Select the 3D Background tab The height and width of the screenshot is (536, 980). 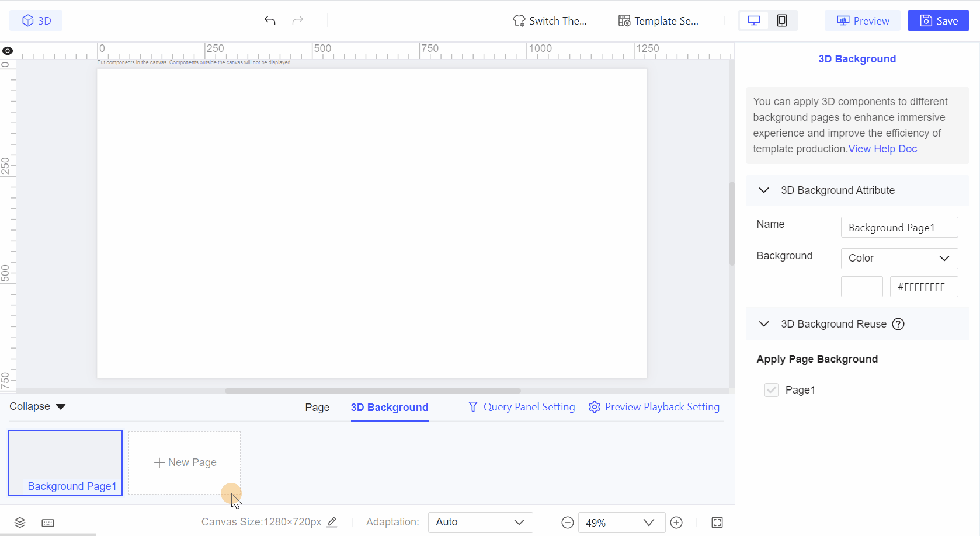[x=389, y=407]
